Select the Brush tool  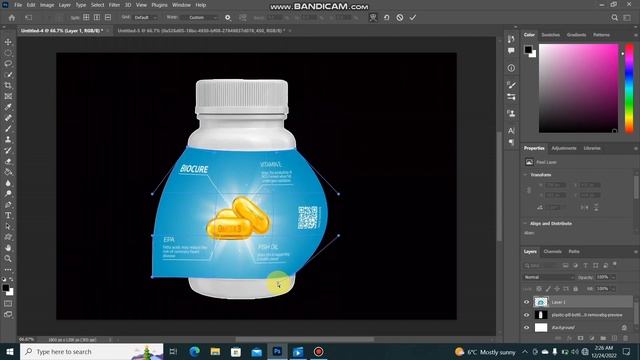point(8,129)
